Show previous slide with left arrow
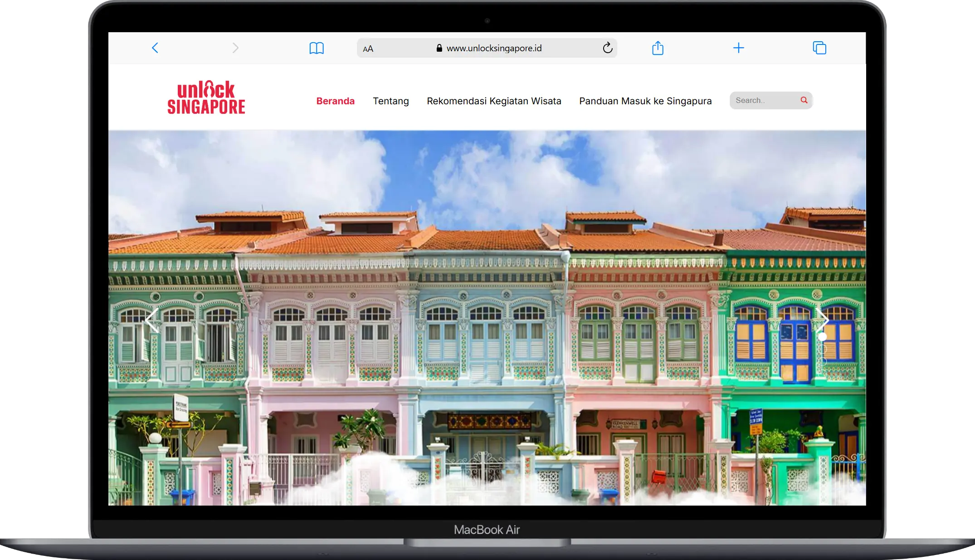Viewport: 975px width, 560px height. [152, 320]
